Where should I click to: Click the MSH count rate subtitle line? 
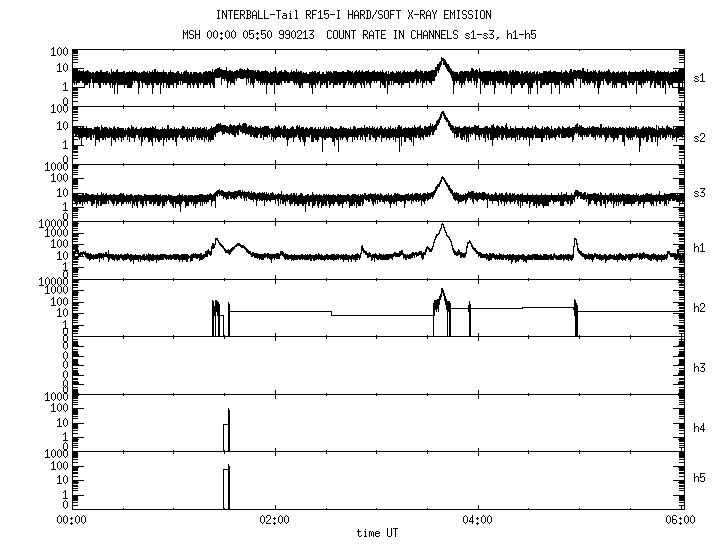click(353, 37)
